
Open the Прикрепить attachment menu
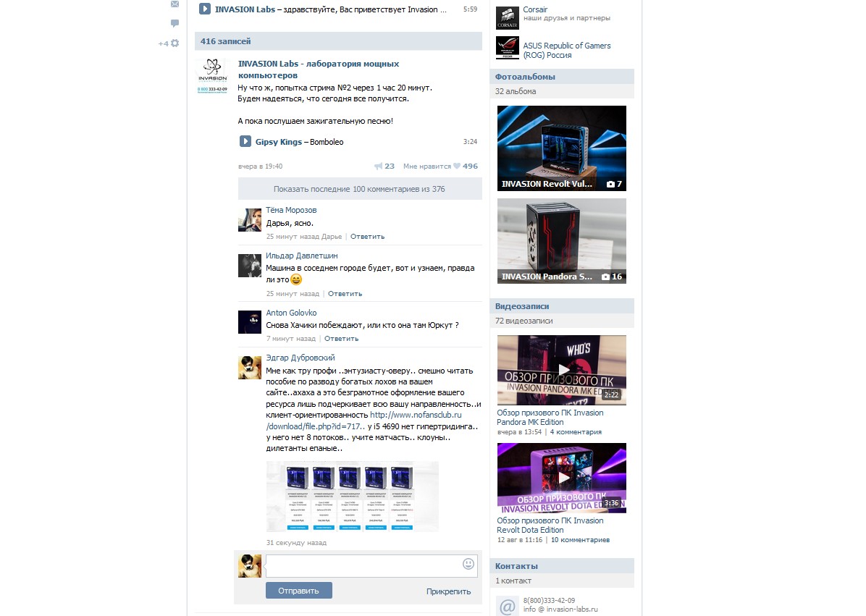click(448, 591)
